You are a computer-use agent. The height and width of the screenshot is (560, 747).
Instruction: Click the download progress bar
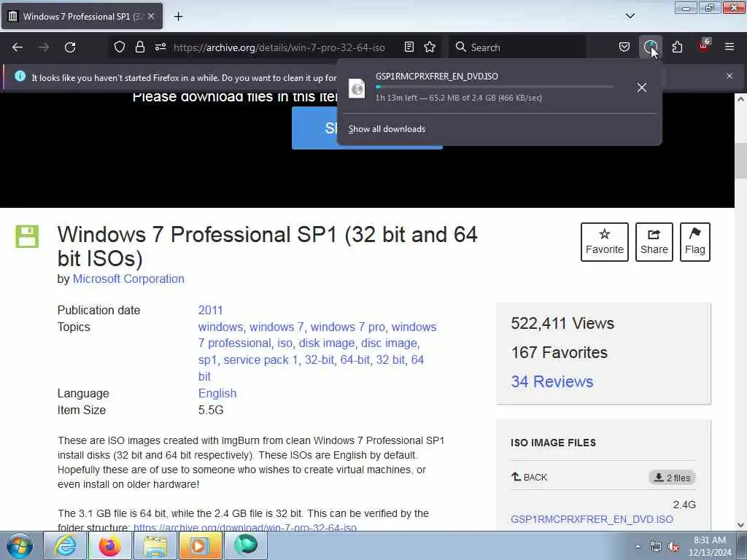tap(494, 87)
